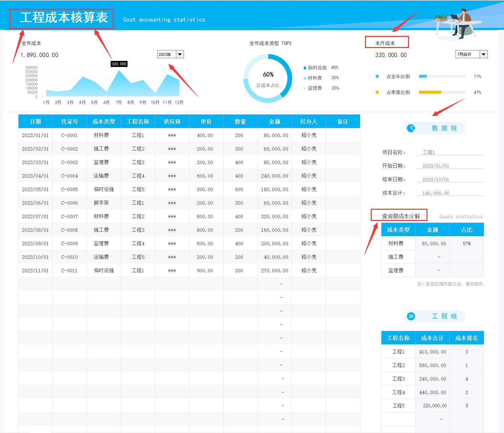
Task: Click the double-chevron icon beside 工程统 header
Action: [x=411, y=316]
